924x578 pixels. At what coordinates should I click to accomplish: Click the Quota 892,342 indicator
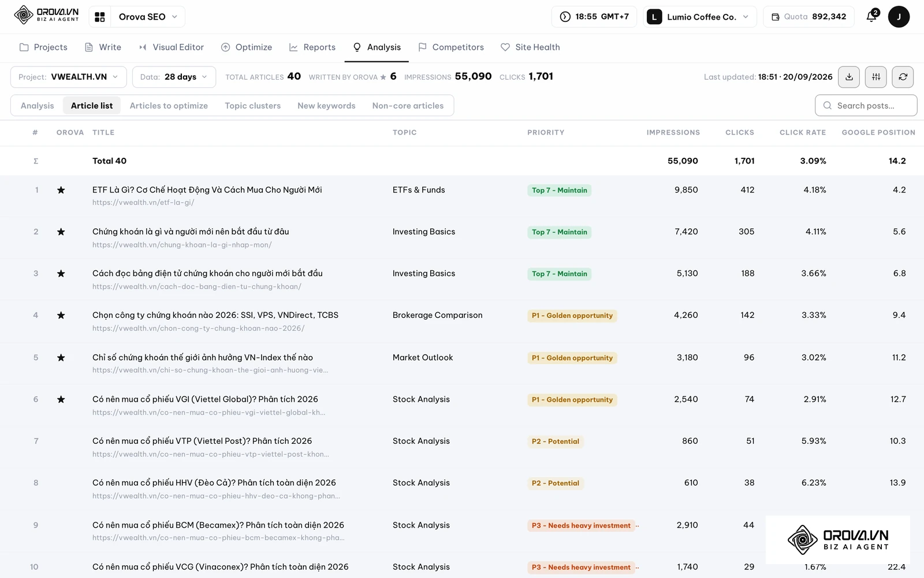tap(808, 17)
